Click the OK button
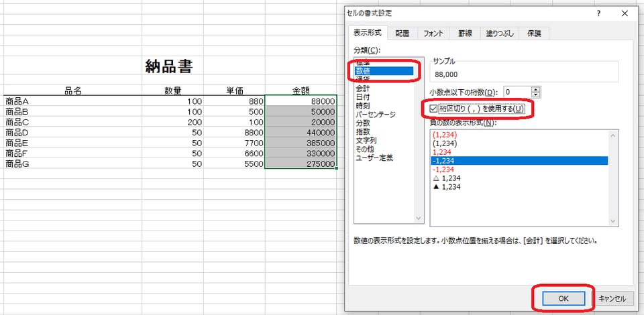644x315 pixels. 563,299
